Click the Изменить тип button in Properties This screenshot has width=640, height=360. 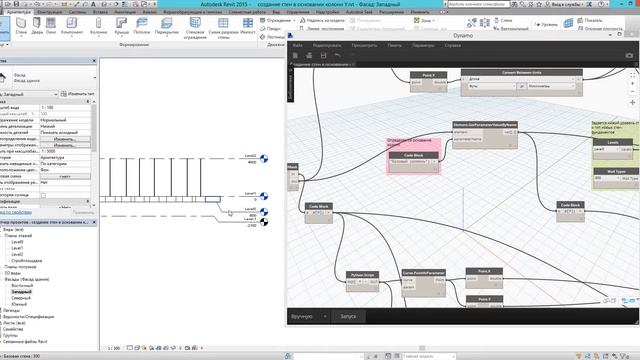tap(78, 94)
